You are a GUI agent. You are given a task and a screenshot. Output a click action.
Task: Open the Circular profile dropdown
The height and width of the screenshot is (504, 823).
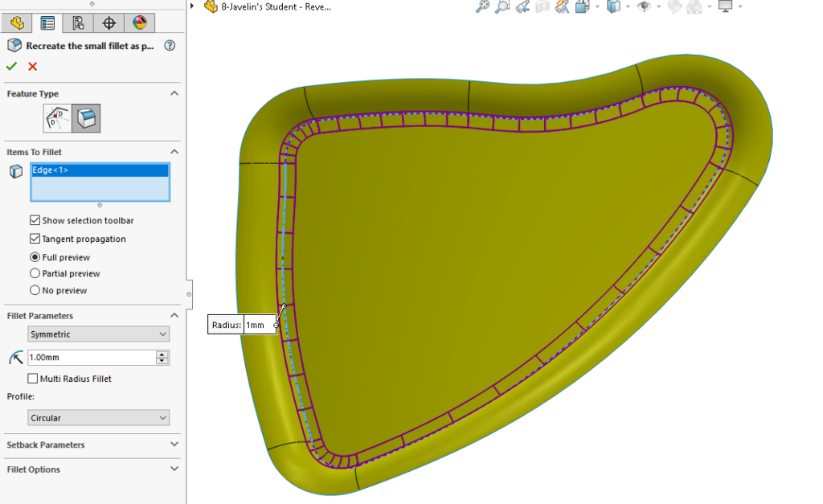click(x=98, y=418)
